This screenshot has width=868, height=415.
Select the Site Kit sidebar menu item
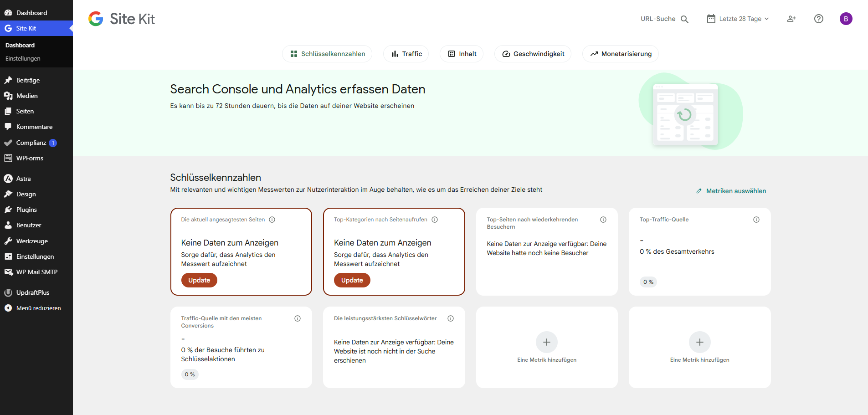click(36, 28)
